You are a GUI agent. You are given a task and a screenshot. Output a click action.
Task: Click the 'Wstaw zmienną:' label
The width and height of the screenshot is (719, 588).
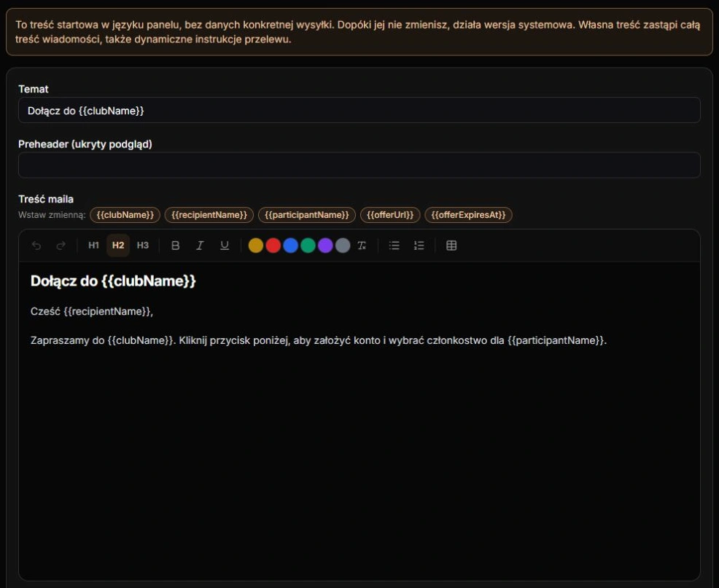pos(52,215)
